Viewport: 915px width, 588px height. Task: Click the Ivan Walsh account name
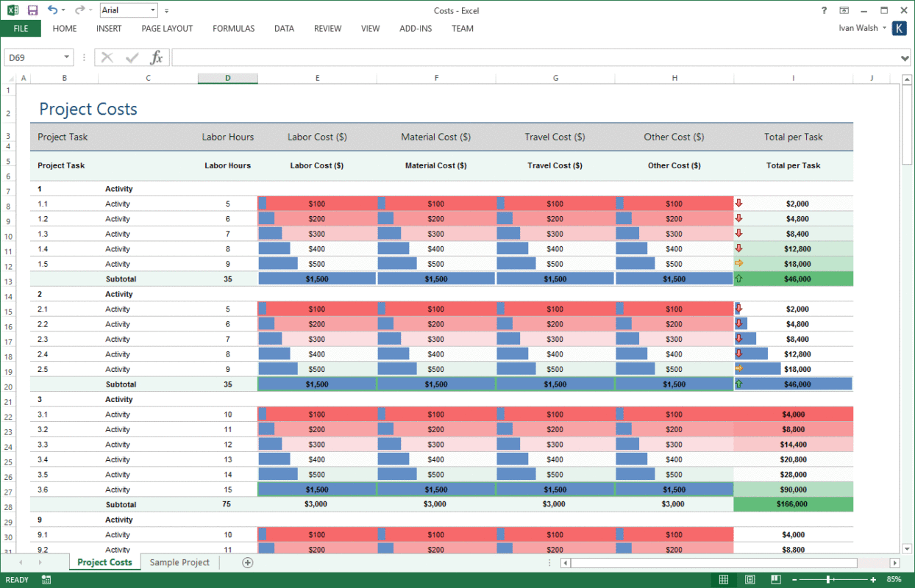(857, 28)
